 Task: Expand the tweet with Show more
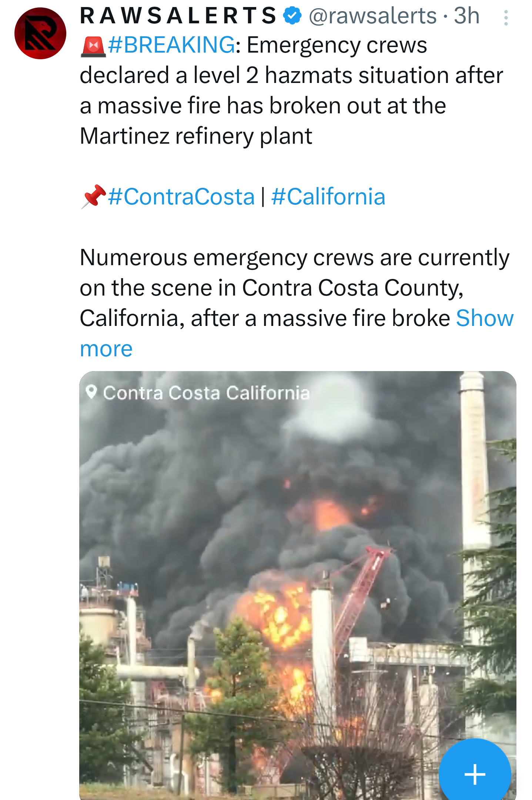point(484,319)
